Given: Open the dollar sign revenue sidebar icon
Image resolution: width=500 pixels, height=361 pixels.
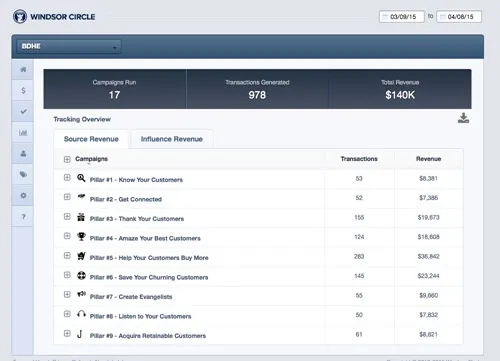Looking at the screenshot, I should pos(23,90).
